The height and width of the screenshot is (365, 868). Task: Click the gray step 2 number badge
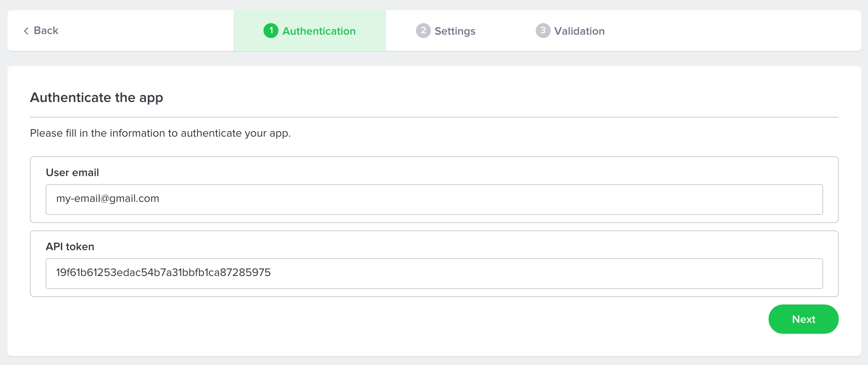[423, 30]
